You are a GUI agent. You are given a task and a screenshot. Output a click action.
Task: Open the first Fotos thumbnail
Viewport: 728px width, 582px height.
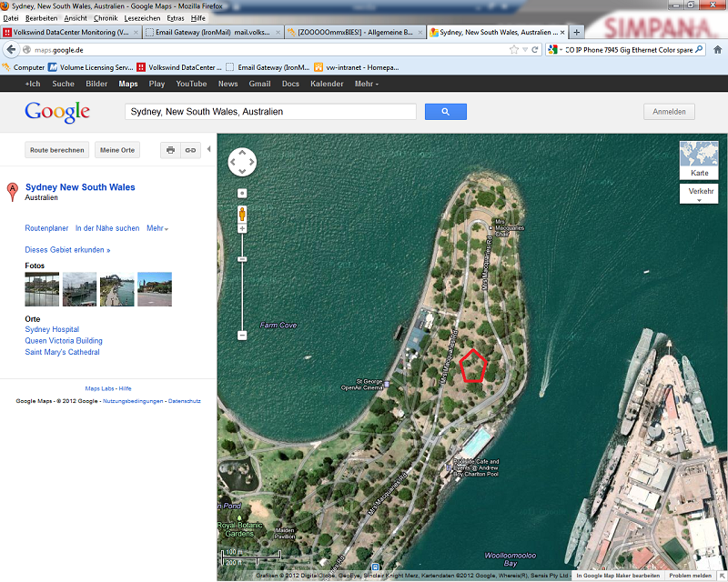click(x=42, y=289)
